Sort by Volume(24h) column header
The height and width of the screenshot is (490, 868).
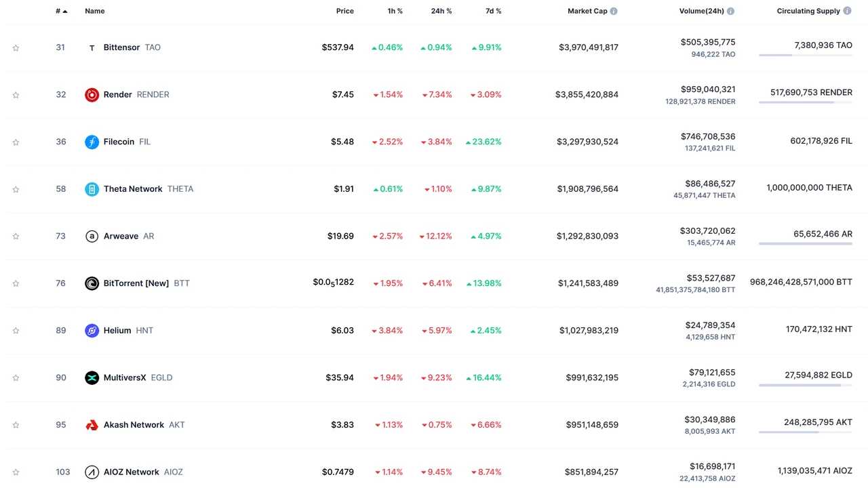click(701, 12)
